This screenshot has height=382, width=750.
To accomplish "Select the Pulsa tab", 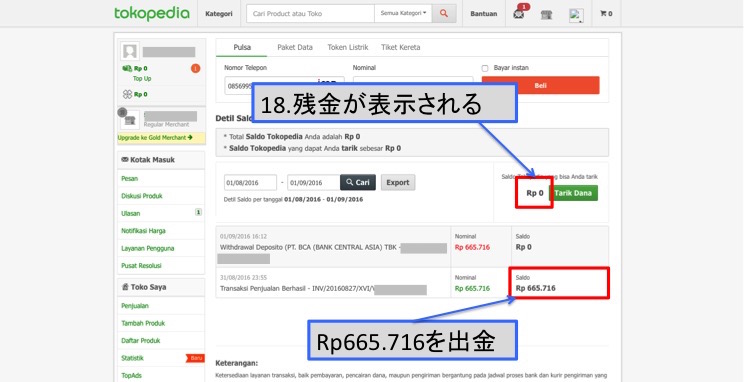I will 242,47.
